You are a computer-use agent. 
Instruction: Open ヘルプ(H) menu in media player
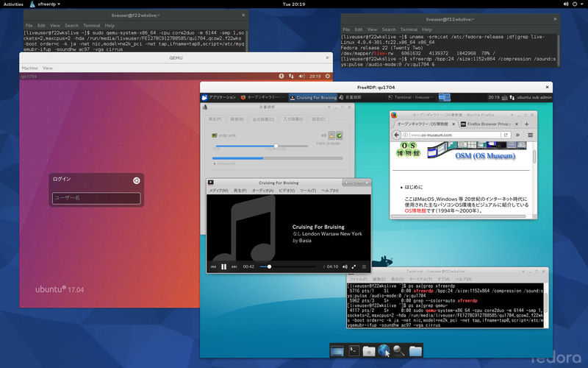[329, 191]
